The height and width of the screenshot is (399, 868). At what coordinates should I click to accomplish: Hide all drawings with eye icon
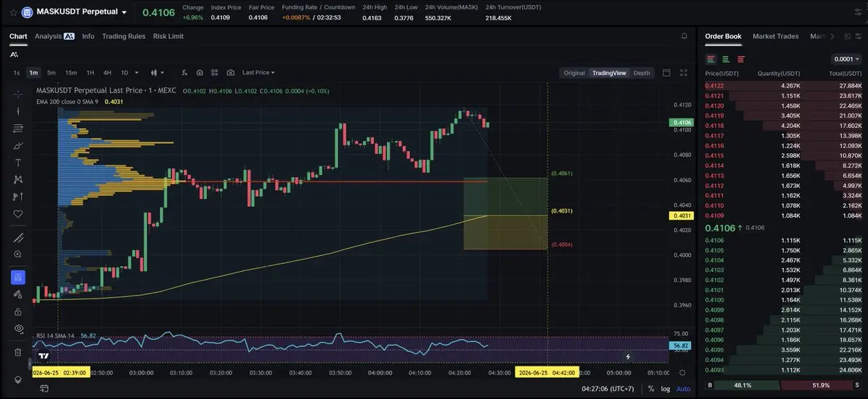pyautogui.click(x=18, y=329)
